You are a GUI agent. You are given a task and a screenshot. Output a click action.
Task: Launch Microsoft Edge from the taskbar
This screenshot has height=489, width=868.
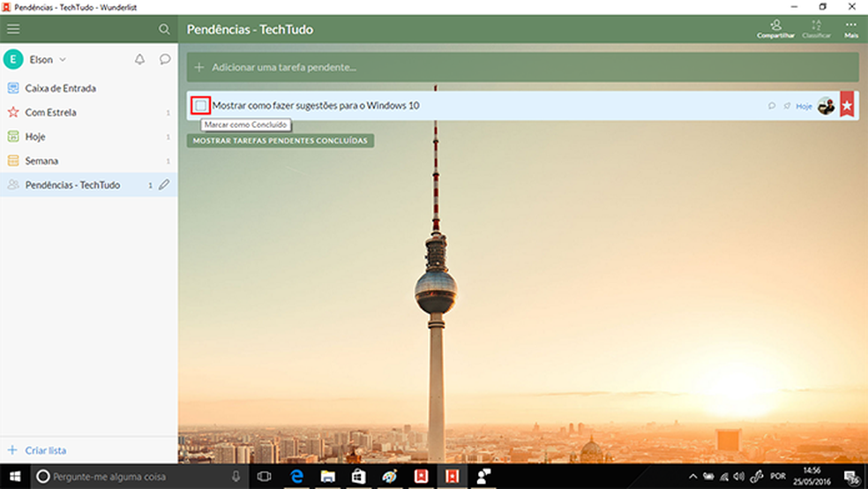296,477
